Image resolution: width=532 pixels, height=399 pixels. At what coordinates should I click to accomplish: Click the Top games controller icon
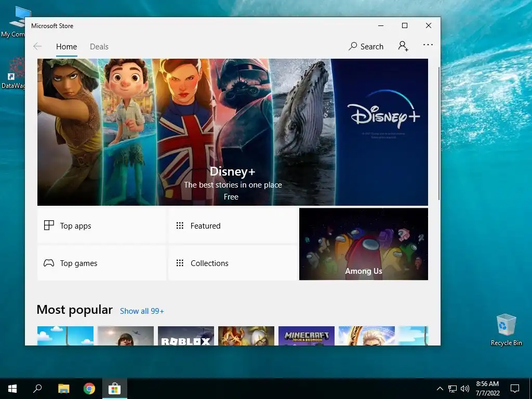click(x=49, y=263)
